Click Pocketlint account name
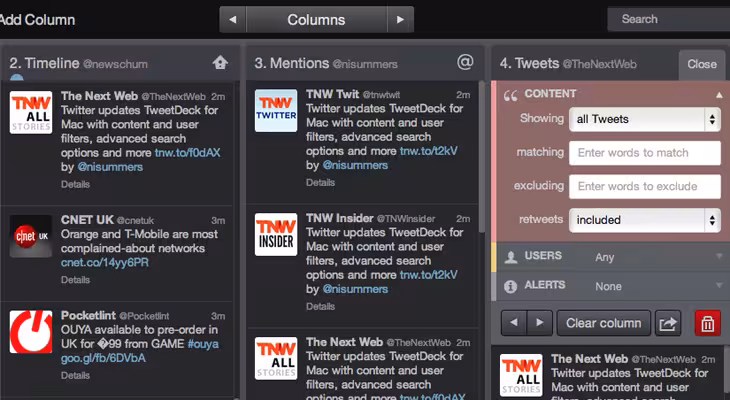Image resolution: width=730 pixels, height=400 pixels. tap(88, 315)
